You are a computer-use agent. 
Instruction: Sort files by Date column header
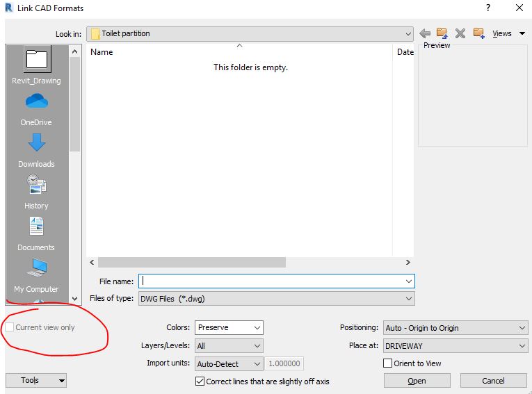(405, 52)
